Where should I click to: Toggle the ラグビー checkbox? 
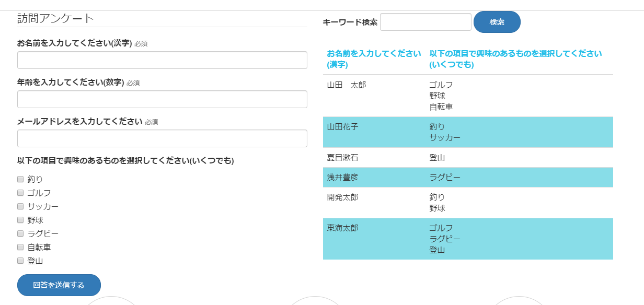(x=20, y=233)
